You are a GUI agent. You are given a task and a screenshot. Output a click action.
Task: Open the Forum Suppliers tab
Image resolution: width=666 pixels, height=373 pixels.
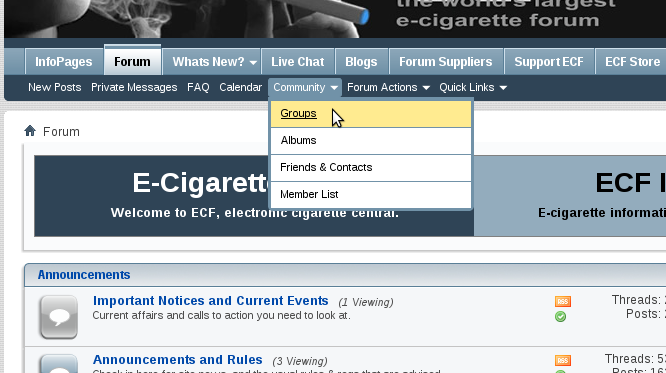coord(446,62)
